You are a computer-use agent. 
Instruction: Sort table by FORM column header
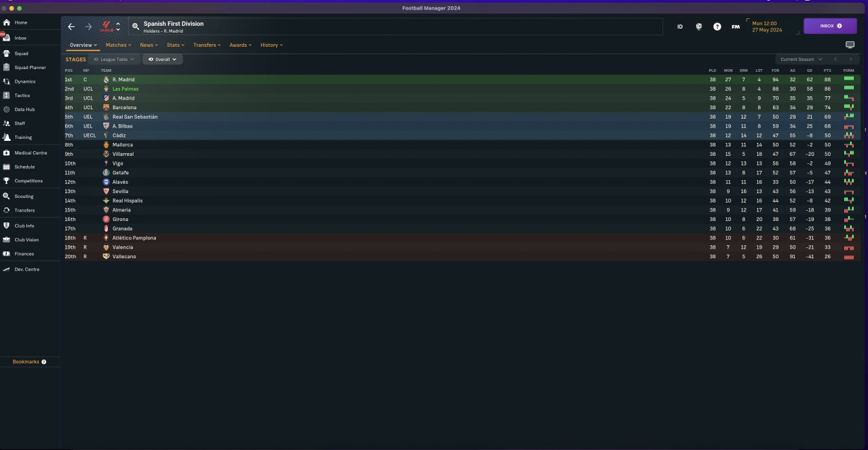pos(848,70)
